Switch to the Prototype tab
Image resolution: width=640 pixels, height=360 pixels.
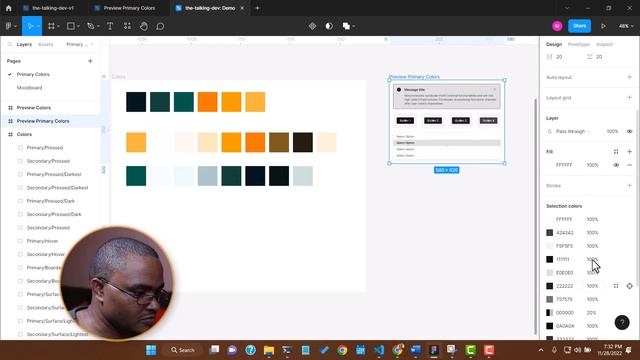[x=579, y=44]
